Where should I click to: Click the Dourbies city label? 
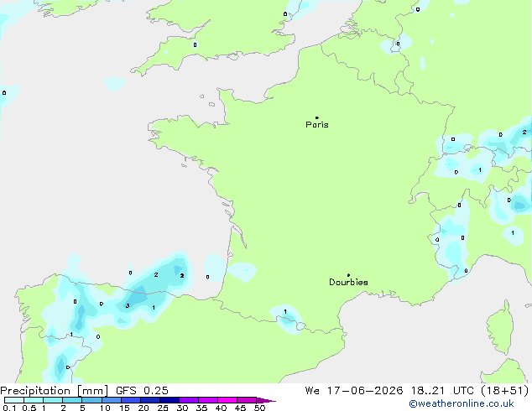tap(348, 282)
